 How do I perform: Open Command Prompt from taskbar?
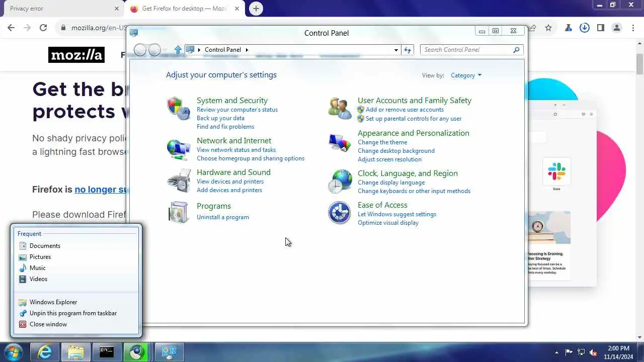[x=106, y=352]
